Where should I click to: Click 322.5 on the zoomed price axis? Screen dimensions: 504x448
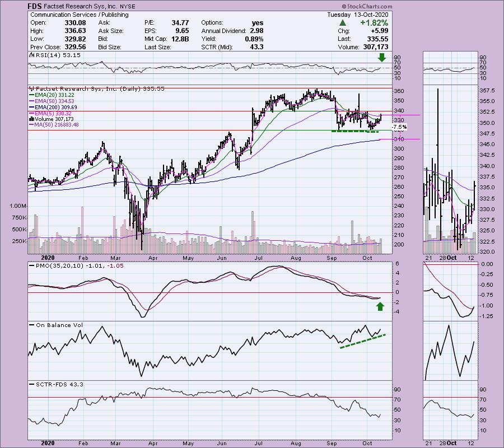pyautogui.click(x=487, y=241)
